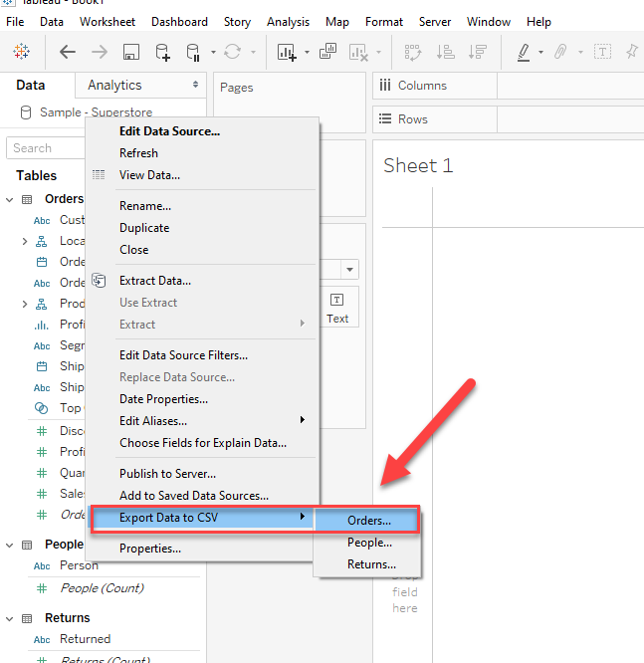The height and width of the screenshot is (663, 644).
Task: Select the Returned field in Returns table
Action: (x=85, y=639)
